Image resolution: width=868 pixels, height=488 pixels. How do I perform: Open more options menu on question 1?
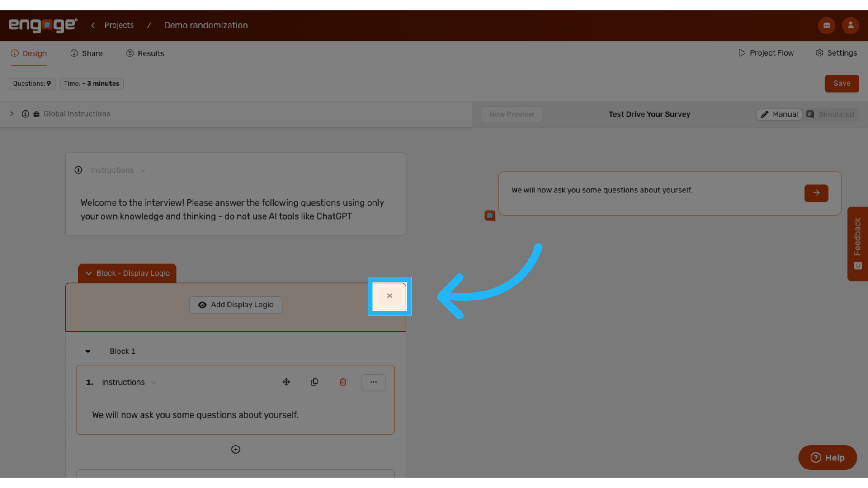pyautogui.click(x=373, y=382)
